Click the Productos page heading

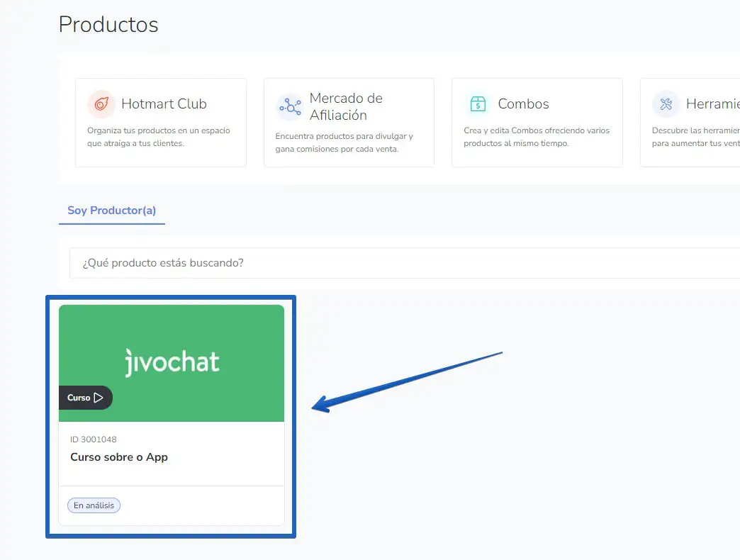point(108,25)
